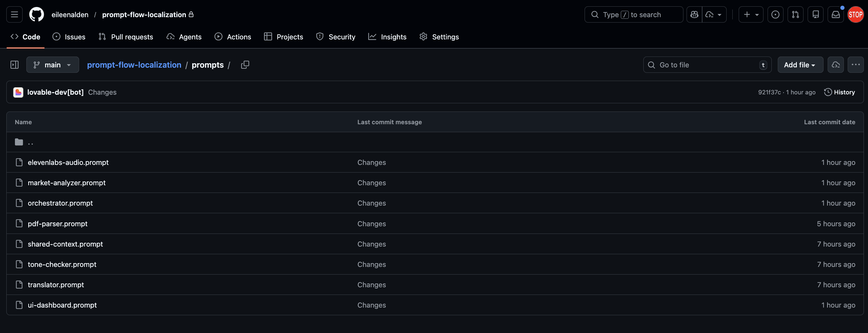Focus the Go to file search field
The width and height of the screenshot is (868, 333).
tap(707, 65)
